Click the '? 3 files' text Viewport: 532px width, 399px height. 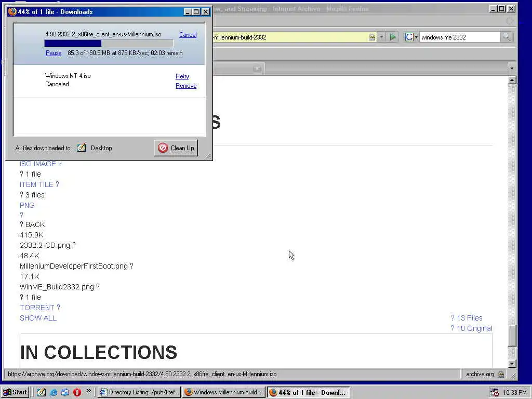[x=32, y=195]
